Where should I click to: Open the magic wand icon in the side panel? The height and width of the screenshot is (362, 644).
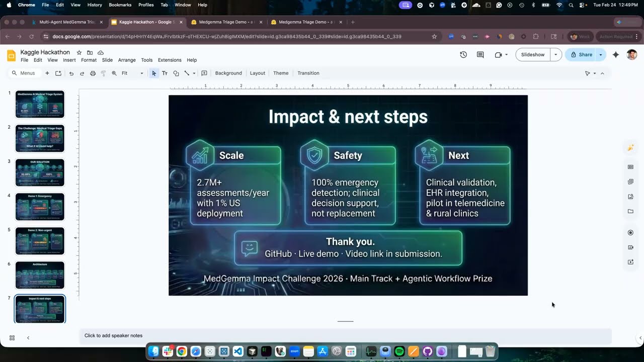(630, 147)
